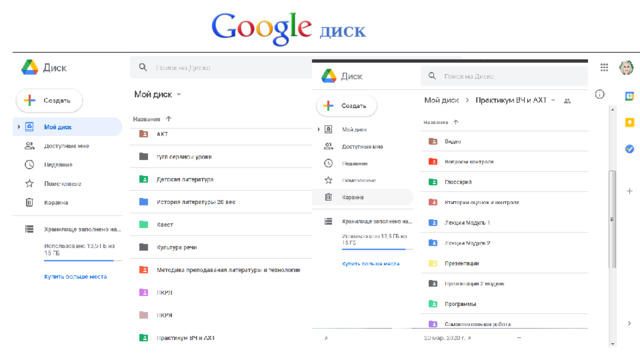Open the user account avatar
The height and width of the screenshot is (360, 640).
tap(626, 67)
